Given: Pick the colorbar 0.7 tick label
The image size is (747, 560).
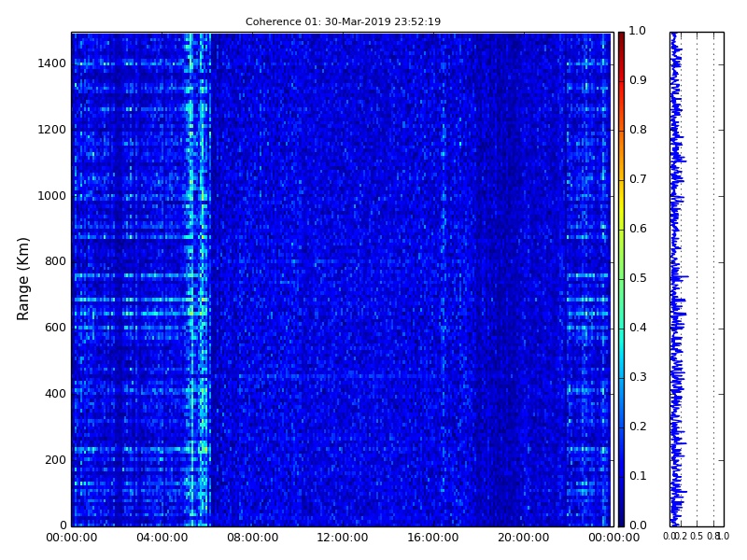Looking at the screenshot, I should click(x=638, y=179).
